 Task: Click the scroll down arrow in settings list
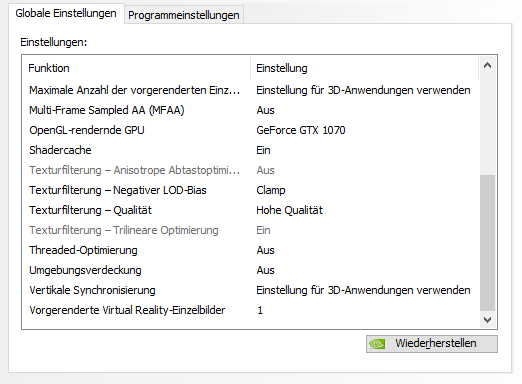[487, 320]
